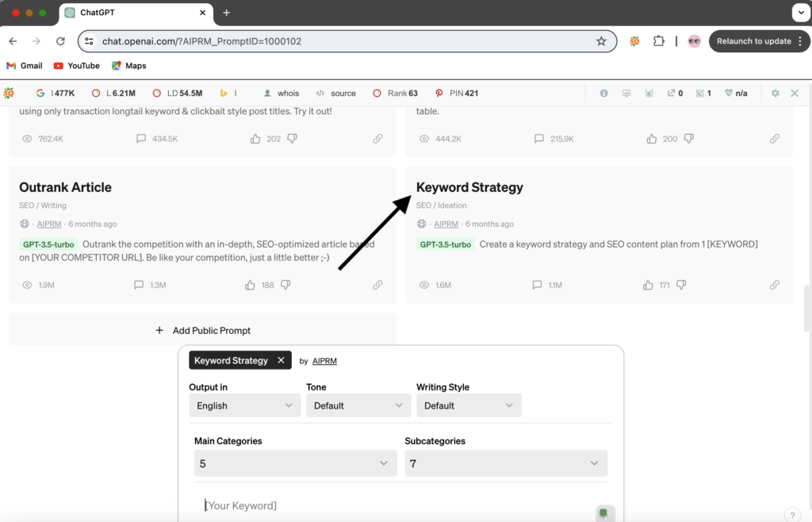Open AIPRM link beside Keyword Strategy chip
Viewport: 812px width, 522px height.
(324, 361)
